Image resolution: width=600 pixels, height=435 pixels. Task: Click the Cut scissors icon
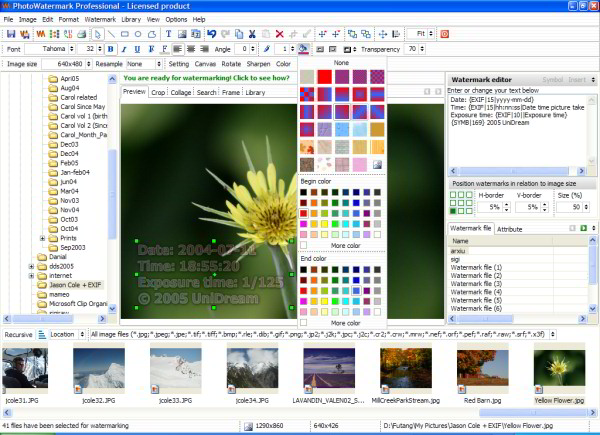tap(252, 34)
